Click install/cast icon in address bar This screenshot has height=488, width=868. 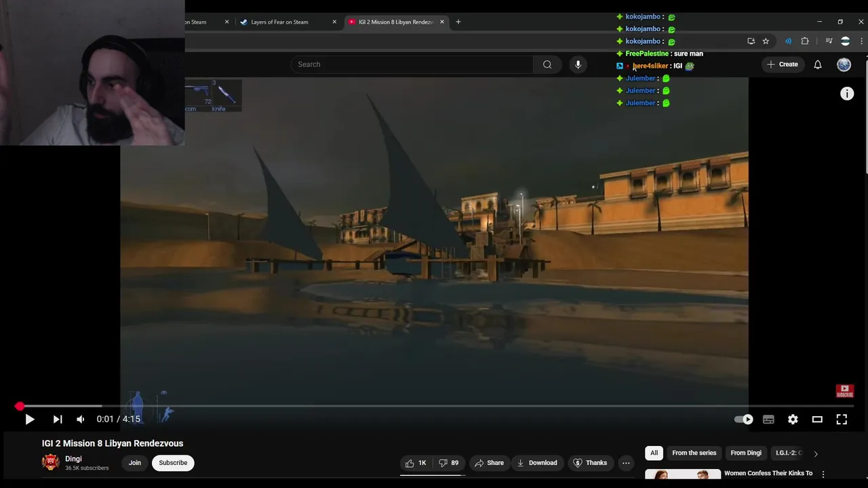point(751,41)
